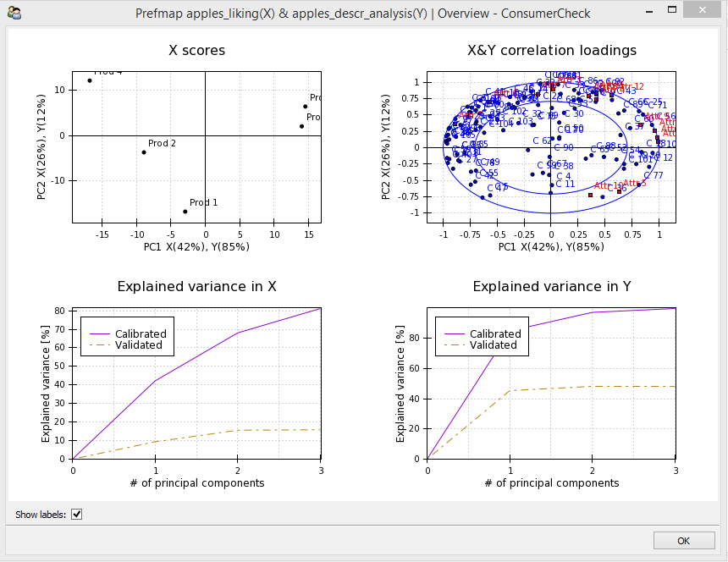Click the correlation loadings PC1 axis label
The image size is (728, 562).
pyautogui.click(x=552, y=247)
